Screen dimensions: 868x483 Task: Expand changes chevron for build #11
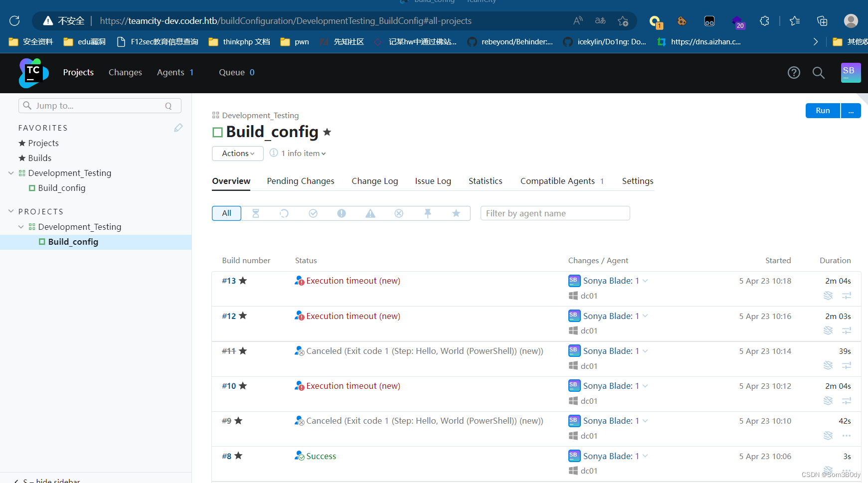[x=645, y=351]
